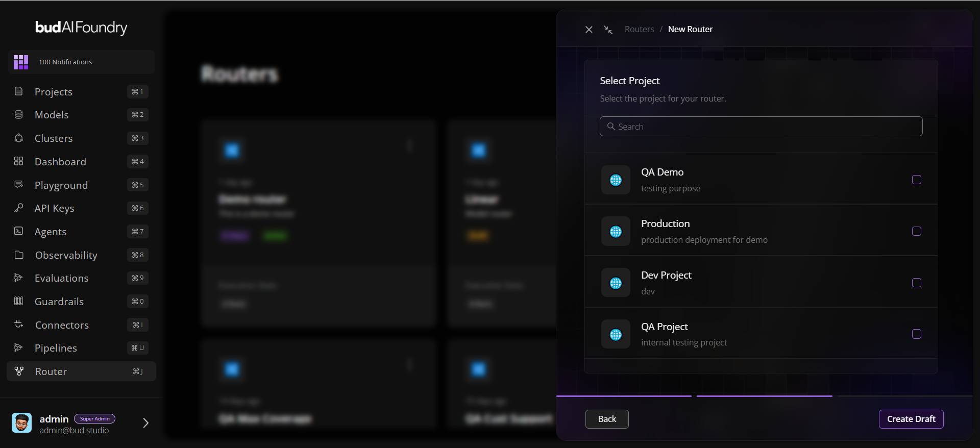
Task: Select the Dev Project name
Action: (666, 276)
